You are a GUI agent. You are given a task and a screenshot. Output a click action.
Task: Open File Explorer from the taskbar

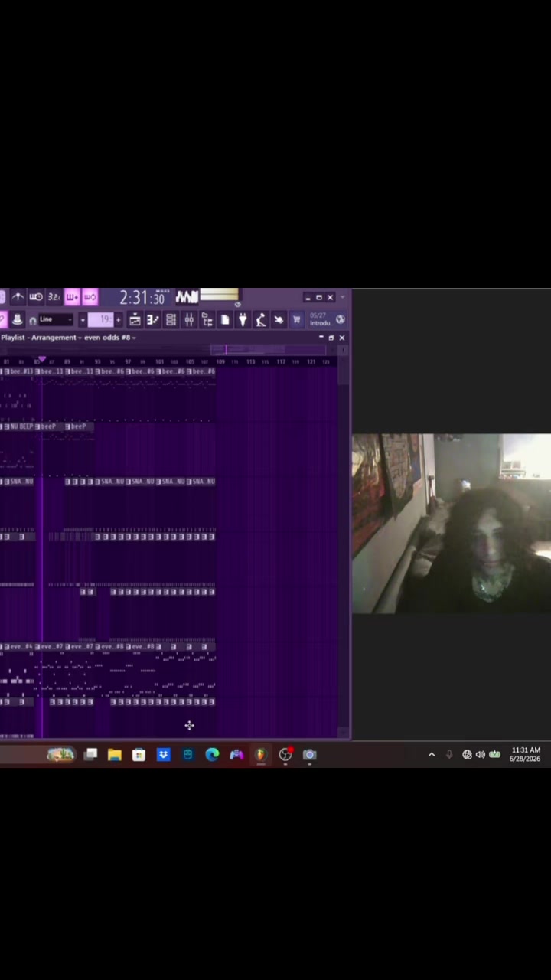115,755
